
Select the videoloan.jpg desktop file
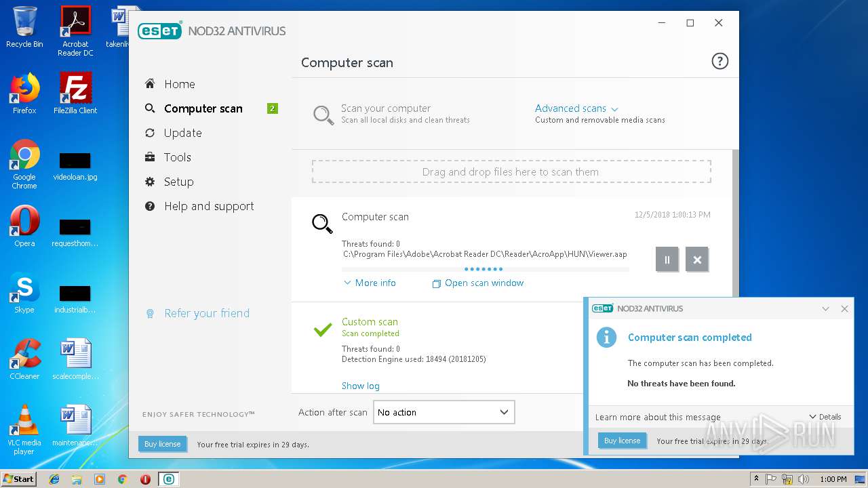pos(75,167)
